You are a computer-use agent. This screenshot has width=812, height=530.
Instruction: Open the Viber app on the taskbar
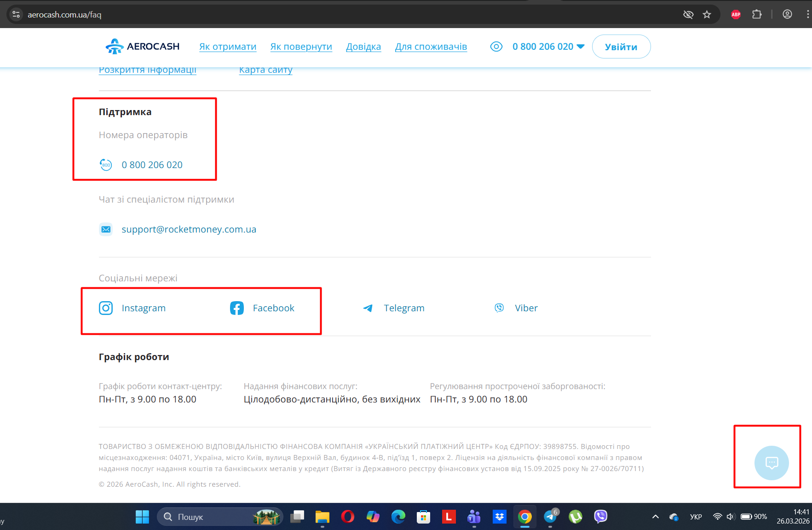tap(600, 517)
